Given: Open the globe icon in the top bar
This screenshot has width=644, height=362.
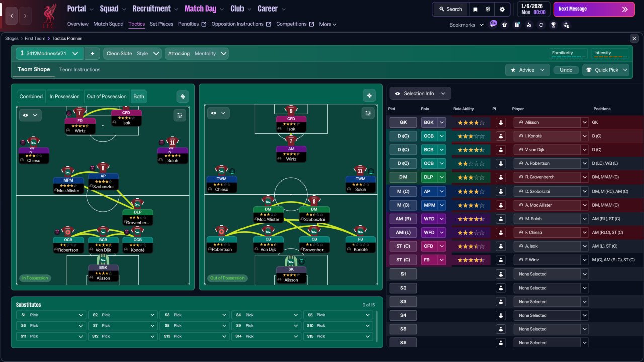Looking at the screenshot, I should (488, 9).
